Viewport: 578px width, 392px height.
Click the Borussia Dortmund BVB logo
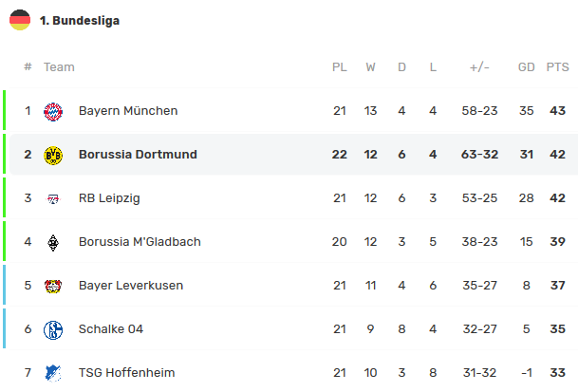point(53,155)
